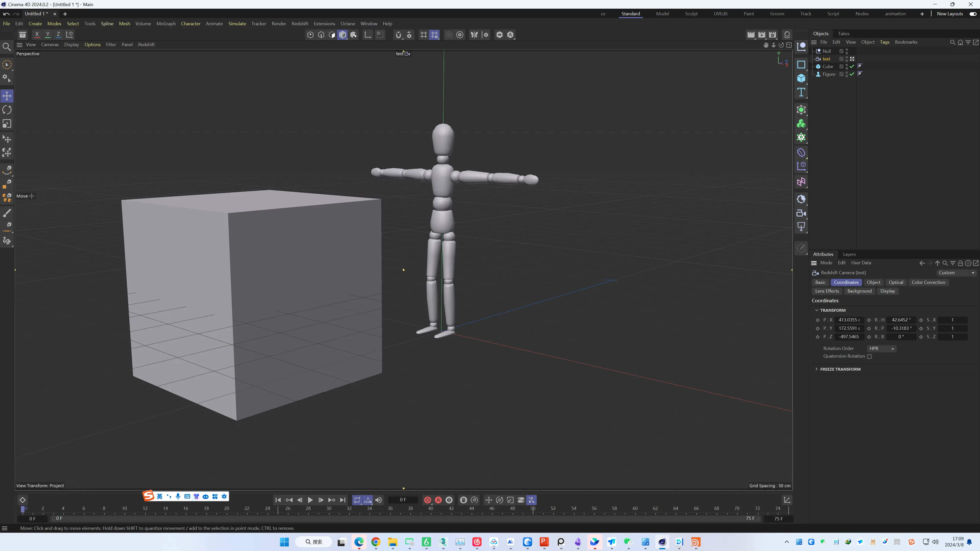Open Chrome from the taskbar

[375, 542]
